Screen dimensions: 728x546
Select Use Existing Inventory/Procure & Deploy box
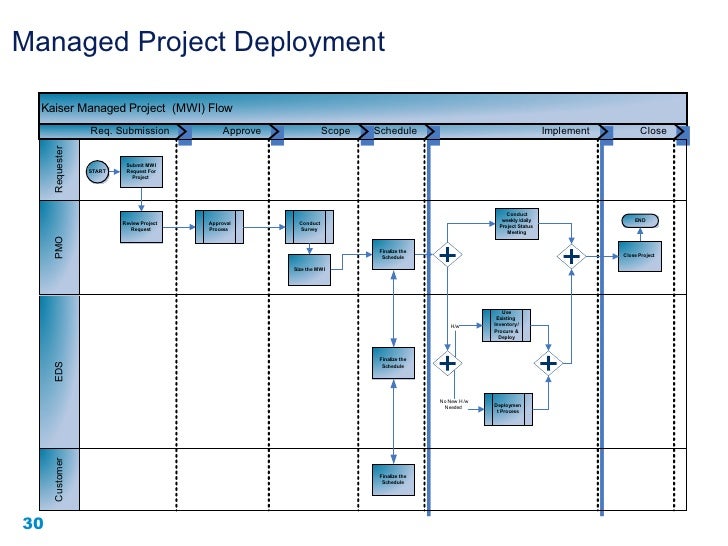506,325
